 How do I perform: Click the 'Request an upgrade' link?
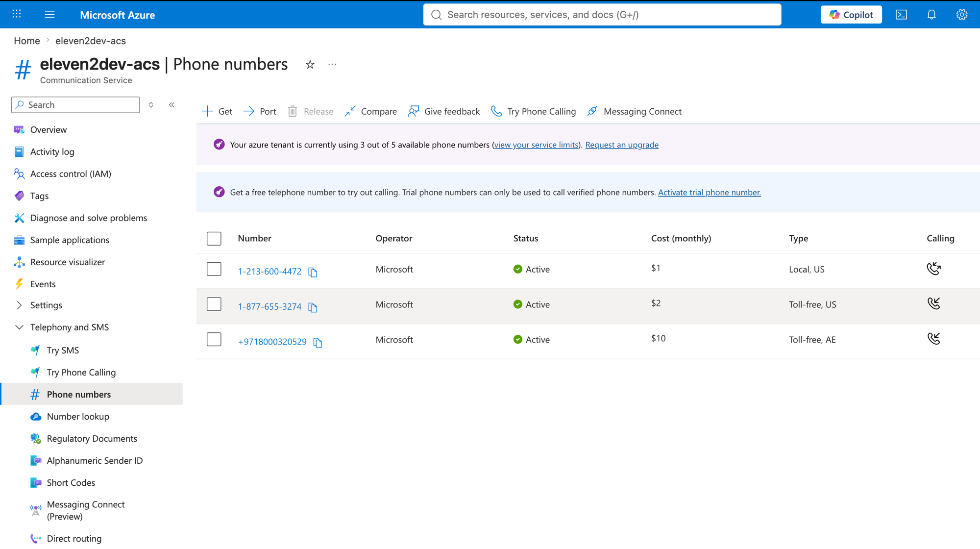pyautogui.click(x=622, y=145)
